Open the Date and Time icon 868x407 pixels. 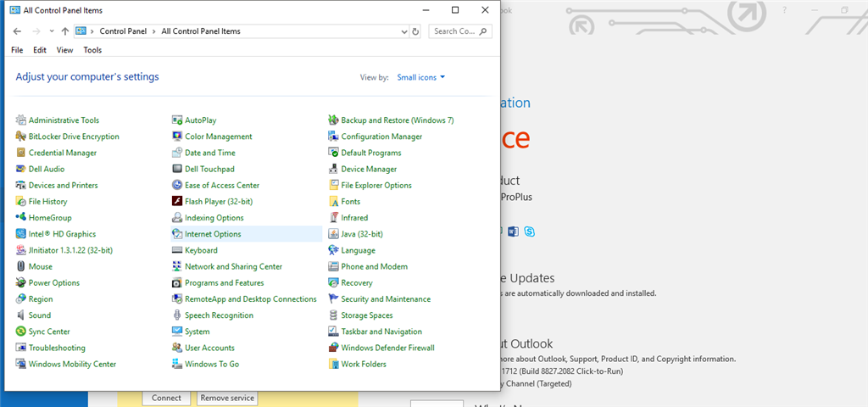click(177, 153)
